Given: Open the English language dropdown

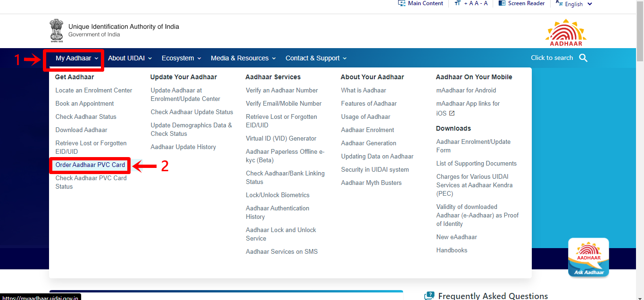Looking at the screenshot, I should [x=574, y=4].
